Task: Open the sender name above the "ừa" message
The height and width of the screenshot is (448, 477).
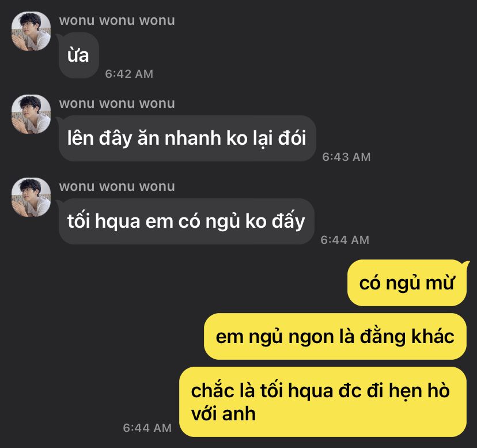Action: pos(117,20)
